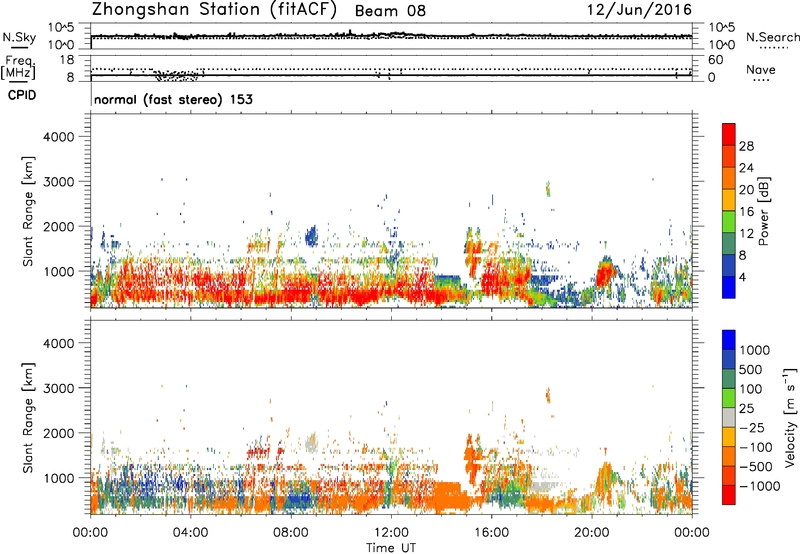The image size is (800, 554).
Task: Click the power panel 'Slant Range [km]' label
Action: [28, 211]
